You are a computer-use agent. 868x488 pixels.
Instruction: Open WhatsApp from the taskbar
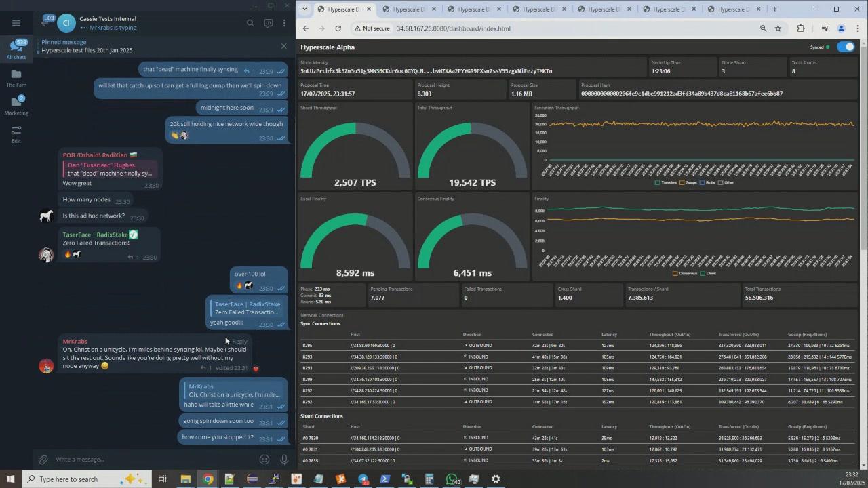pyautogui.click(x=452, y=479)
